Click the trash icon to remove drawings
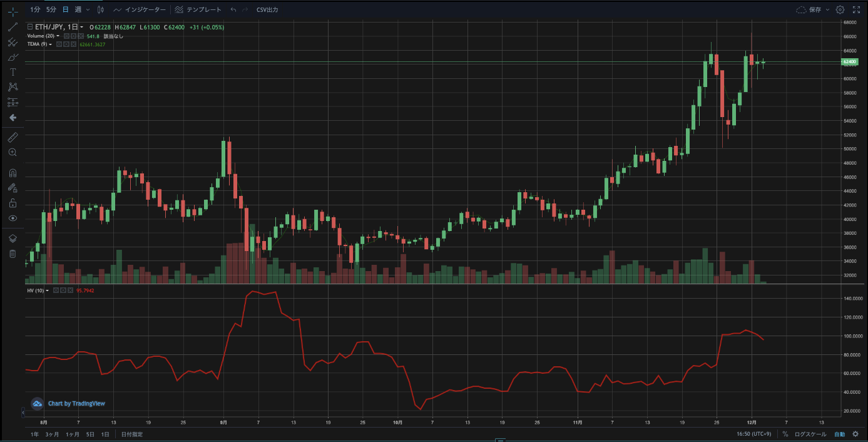 (13, 254)
